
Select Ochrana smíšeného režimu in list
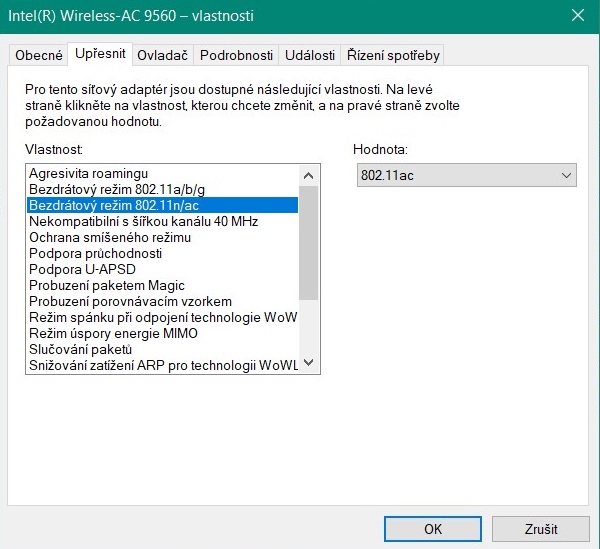(x=109, y=237)
